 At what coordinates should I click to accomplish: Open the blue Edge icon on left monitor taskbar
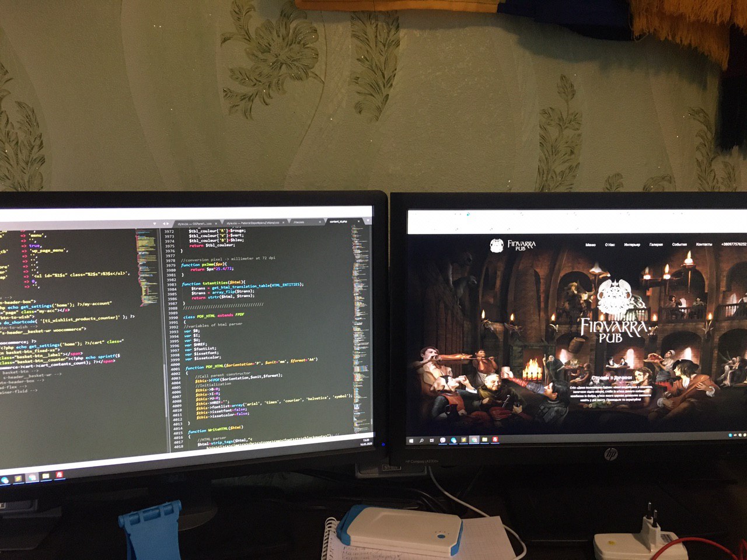coord(5,480)
